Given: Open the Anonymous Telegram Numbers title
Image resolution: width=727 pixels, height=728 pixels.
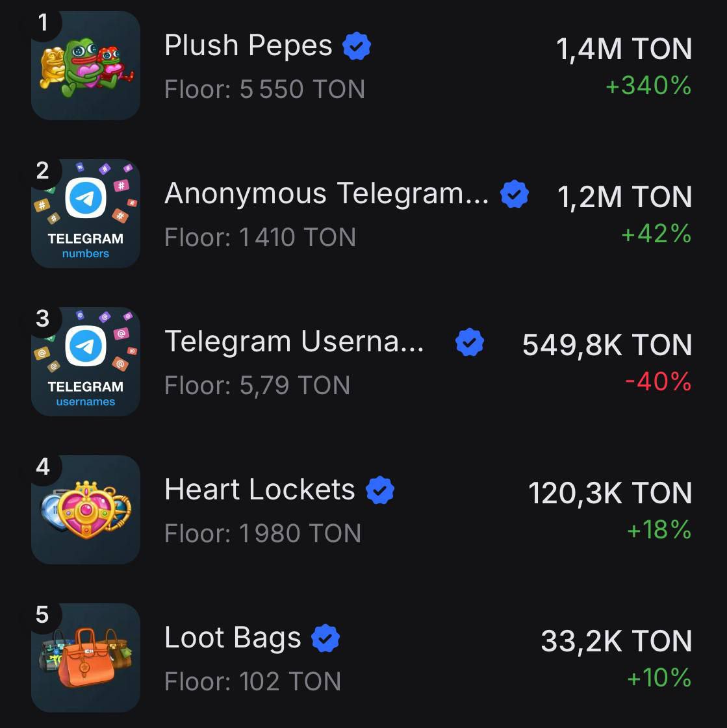Looking at the screenshot, I should tap(326, 194).
